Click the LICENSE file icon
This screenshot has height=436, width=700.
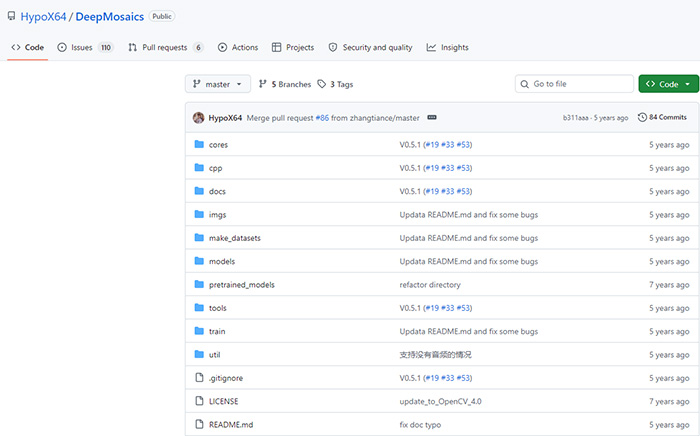(200, 401)
